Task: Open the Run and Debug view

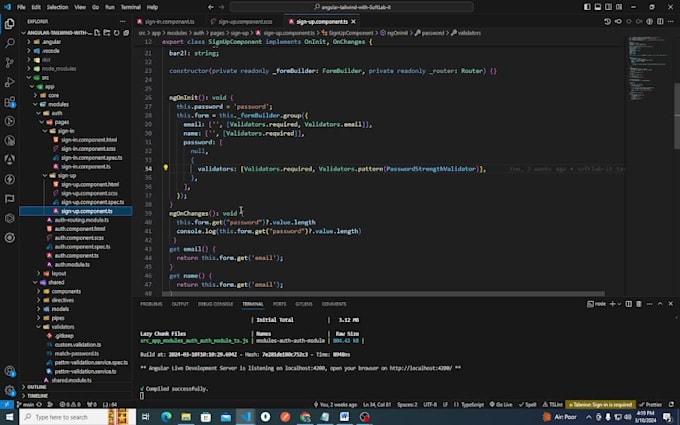Action: (x=10, y=82)
